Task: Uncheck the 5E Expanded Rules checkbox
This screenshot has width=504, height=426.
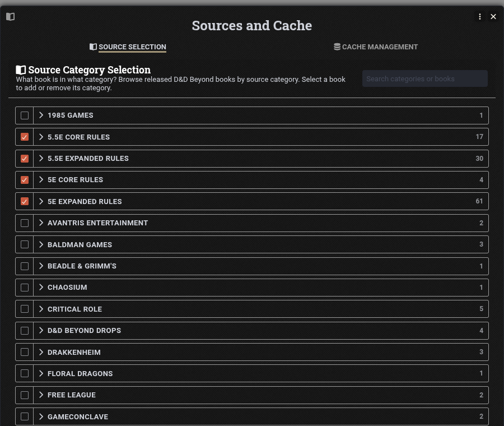Action: [x=25, y=201]
